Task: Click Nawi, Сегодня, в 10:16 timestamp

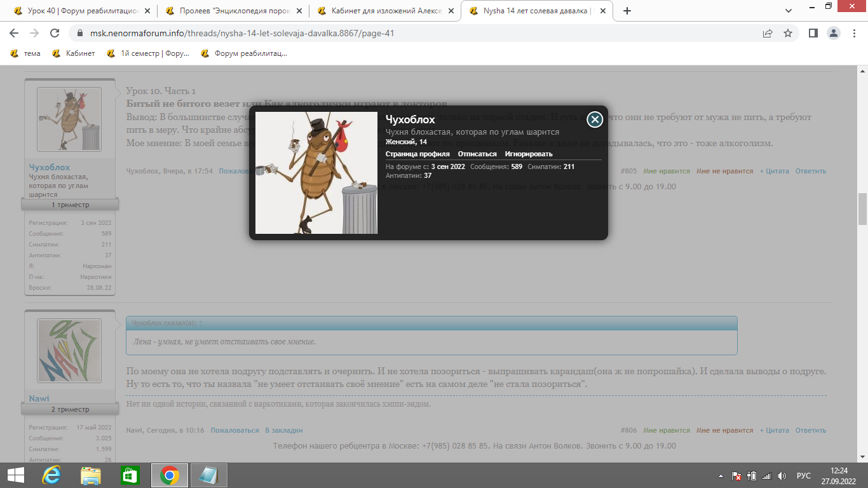Action: click(x=165, y=430)
